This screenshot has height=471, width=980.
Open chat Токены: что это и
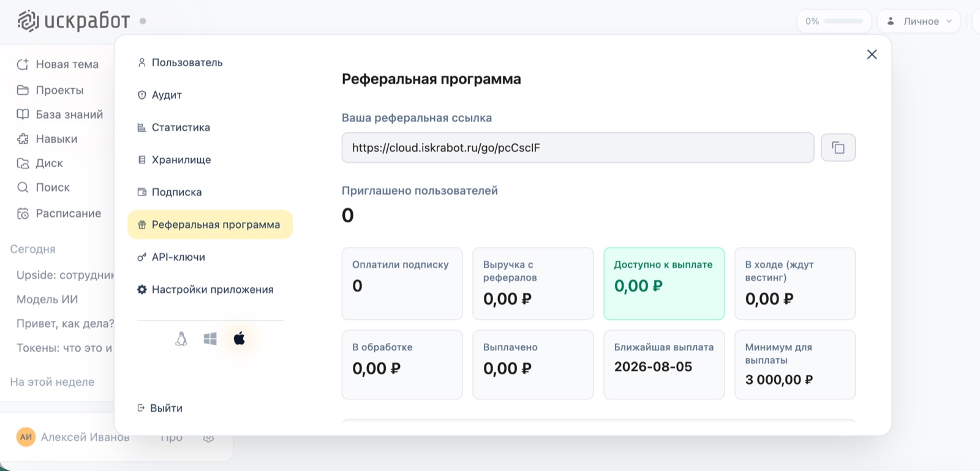(64, 348)
